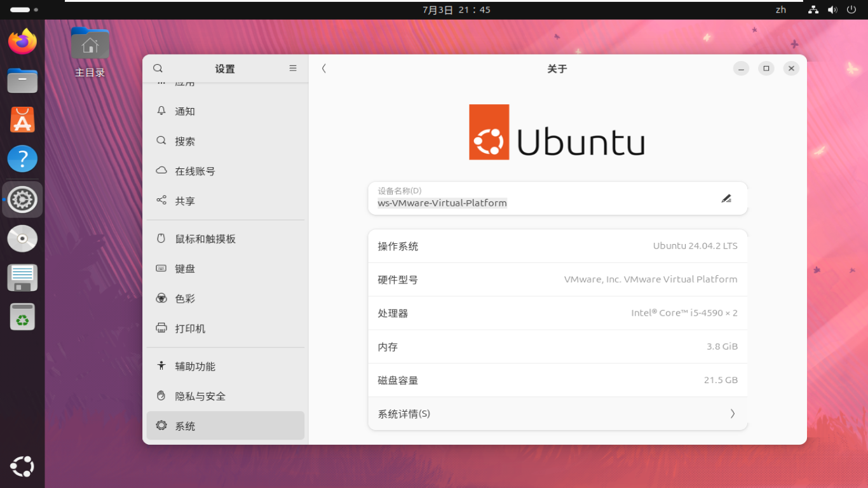Click the 内存 row label
The image size is (868, 488).
(388, 347)
